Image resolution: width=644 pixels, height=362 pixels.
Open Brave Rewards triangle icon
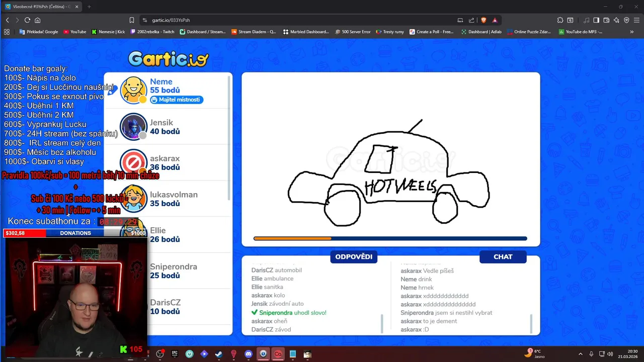pos(495,20)
